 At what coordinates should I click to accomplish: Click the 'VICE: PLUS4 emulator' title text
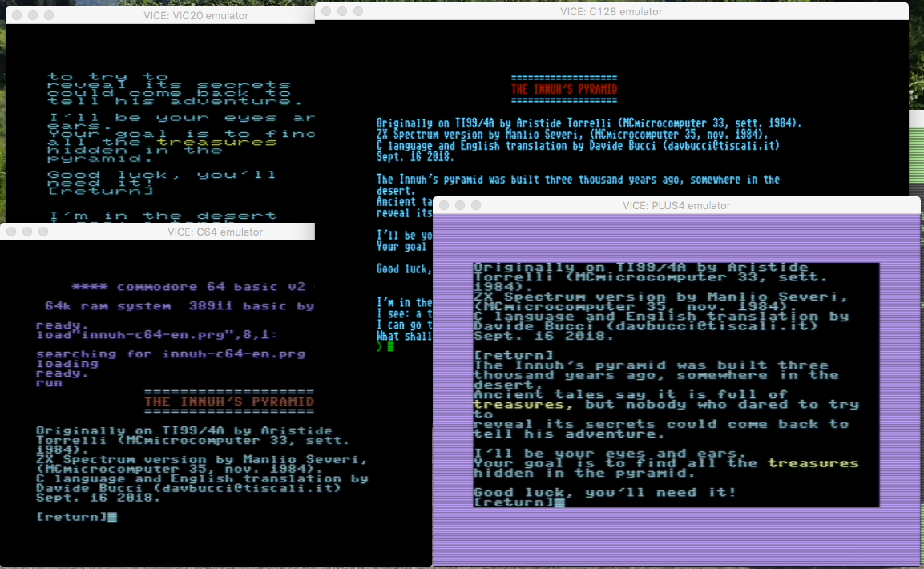click(676, 206)
